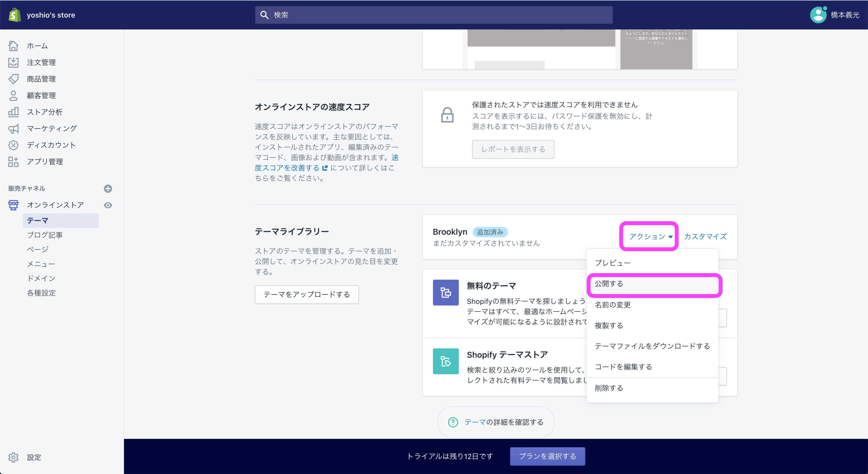
Task: Open 注文管理 using its sidebar icon
Action: (13, 62)
